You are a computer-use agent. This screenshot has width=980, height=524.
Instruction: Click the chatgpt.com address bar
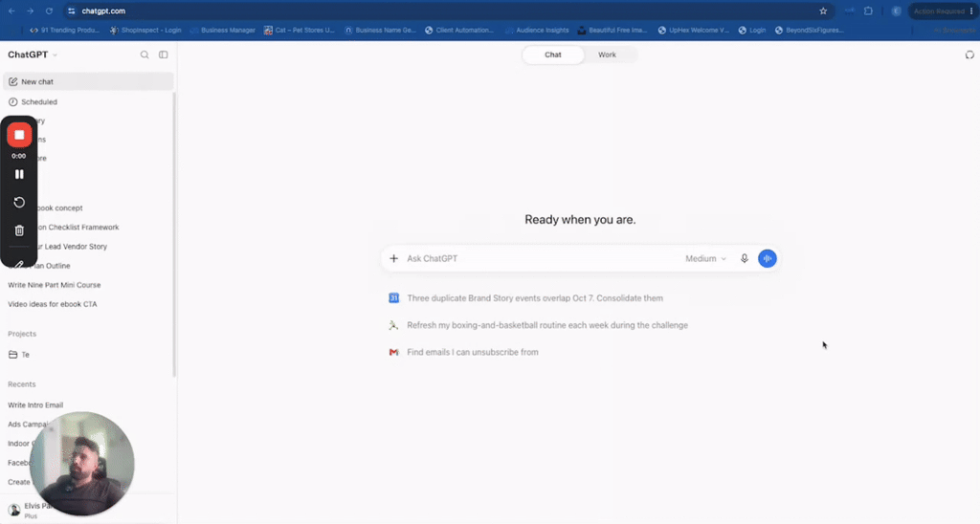[x=450, y=11]
